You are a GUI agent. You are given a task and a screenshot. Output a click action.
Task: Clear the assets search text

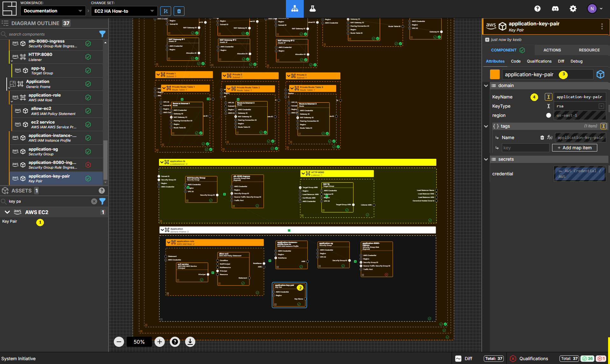point(94,201)
